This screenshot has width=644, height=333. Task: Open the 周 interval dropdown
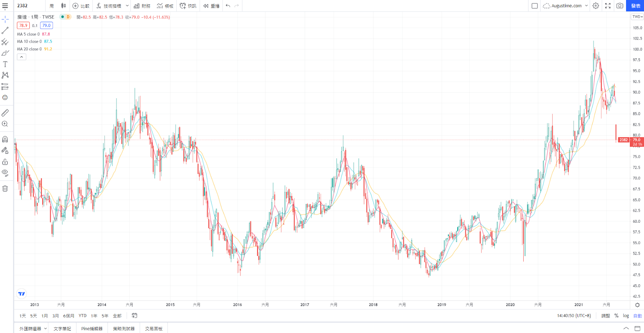(52, 6)
